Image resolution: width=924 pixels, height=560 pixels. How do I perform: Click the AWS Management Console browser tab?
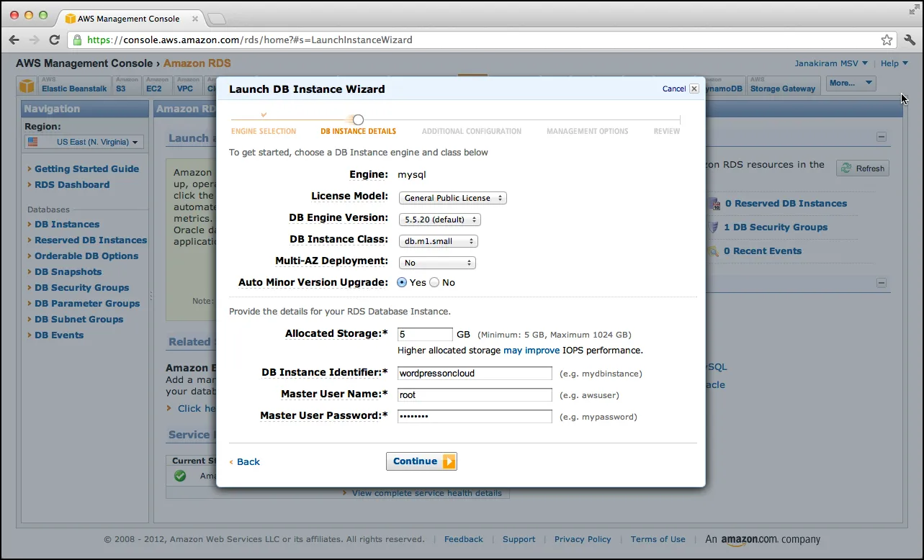click(128, 18)
